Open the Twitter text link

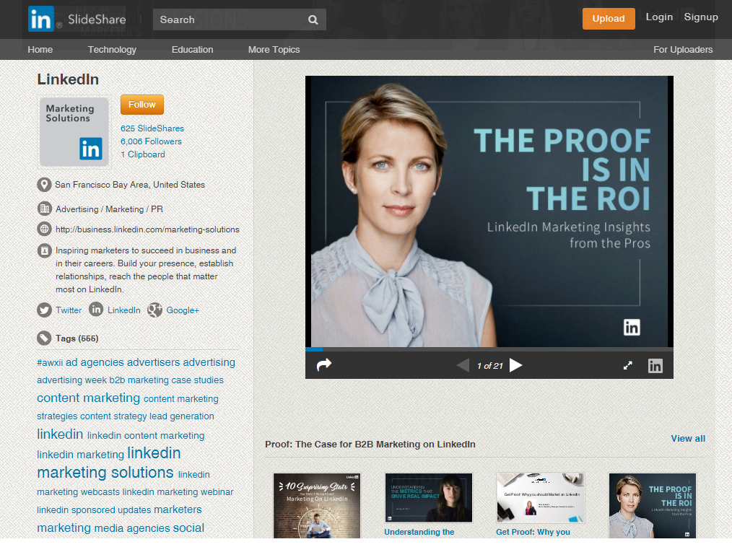pos(69,310)
